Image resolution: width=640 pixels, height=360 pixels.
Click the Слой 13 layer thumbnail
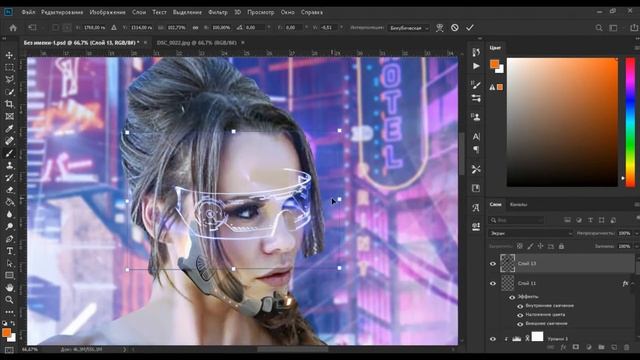pyautogui.click(x=507, y=263)
